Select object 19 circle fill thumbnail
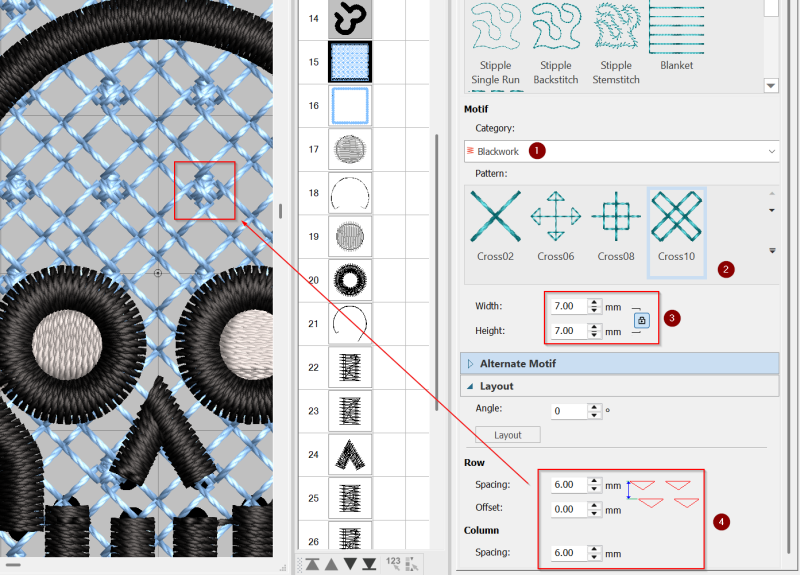This screenshot has height=575, width=800. tap(350, 236)
